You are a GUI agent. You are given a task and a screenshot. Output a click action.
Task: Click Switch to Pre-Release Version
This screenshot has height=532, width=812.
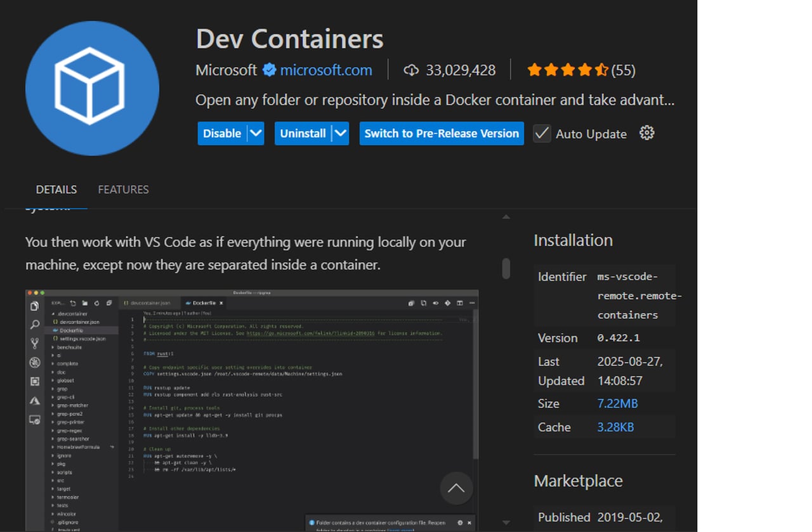(x=441, y=133)
